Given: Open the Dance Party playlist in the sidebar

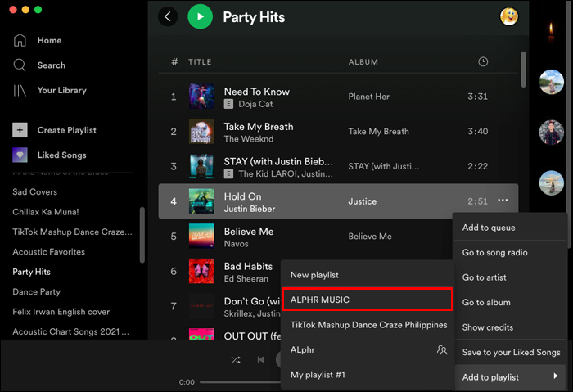Looking at the screenshot, I should pos(36,291).
